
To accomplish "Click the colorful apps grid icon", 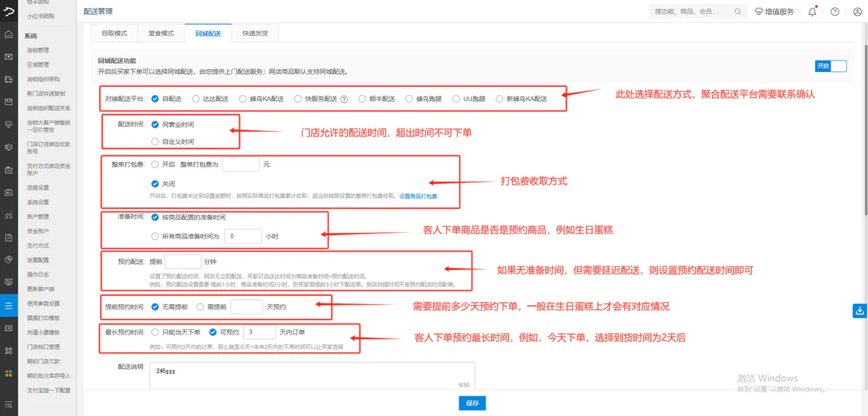I will (x=9, y=373).
